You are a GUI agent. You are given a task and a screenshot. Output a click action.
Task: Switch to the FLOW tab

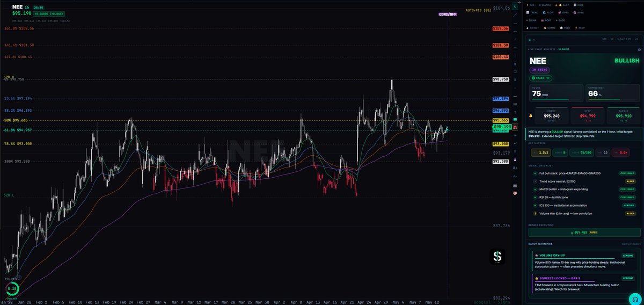pos(548,12)
